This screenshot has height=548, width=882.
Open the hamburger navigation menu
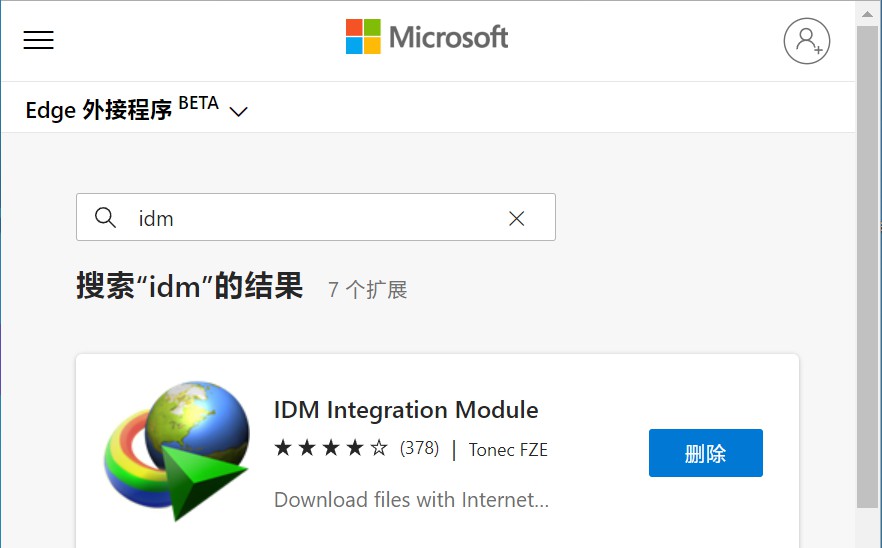pyautogui.click(x=39, y=40)
